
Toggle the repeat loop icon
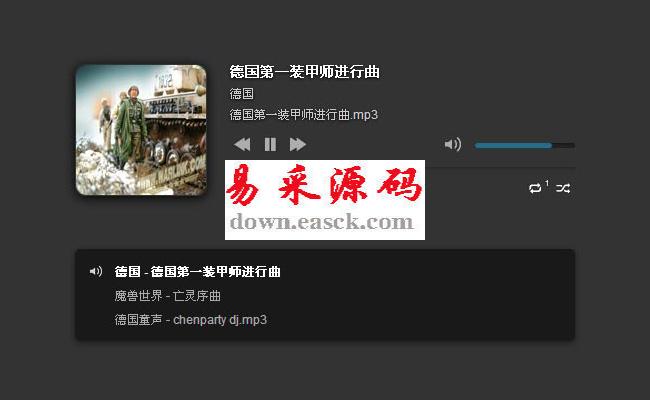coord(535,188)
